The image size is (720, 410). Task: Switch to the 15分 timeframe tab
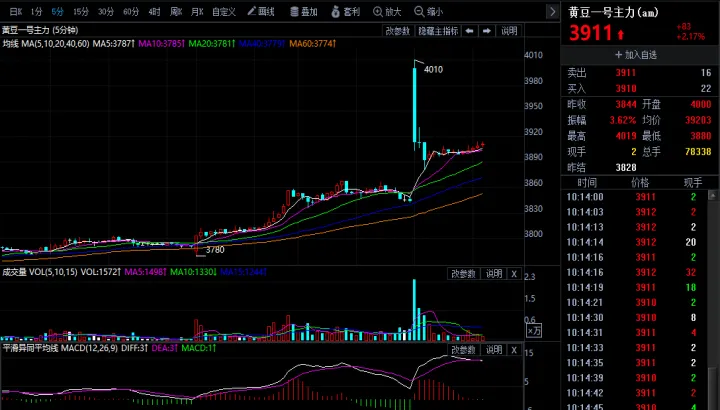79,12
